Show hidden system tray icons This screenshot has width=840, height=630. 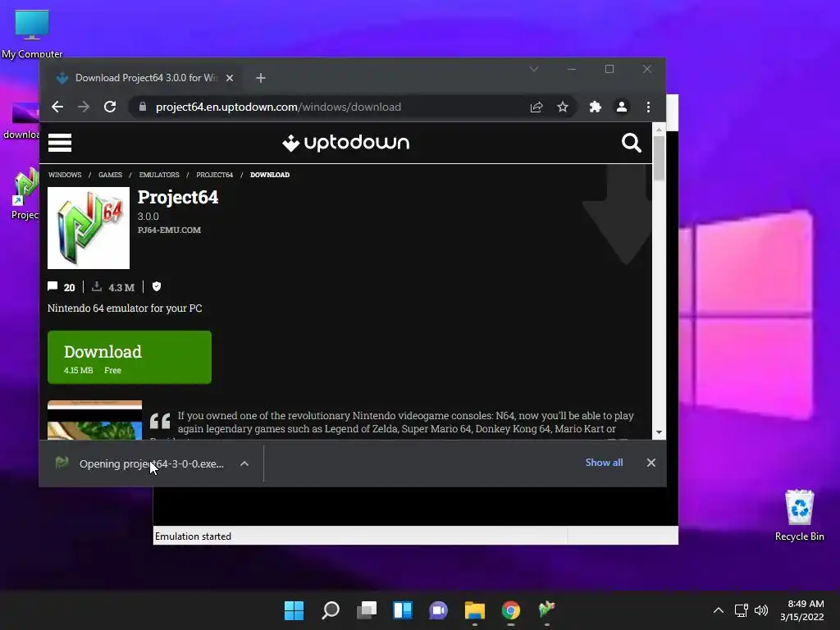tap(719, 610)
